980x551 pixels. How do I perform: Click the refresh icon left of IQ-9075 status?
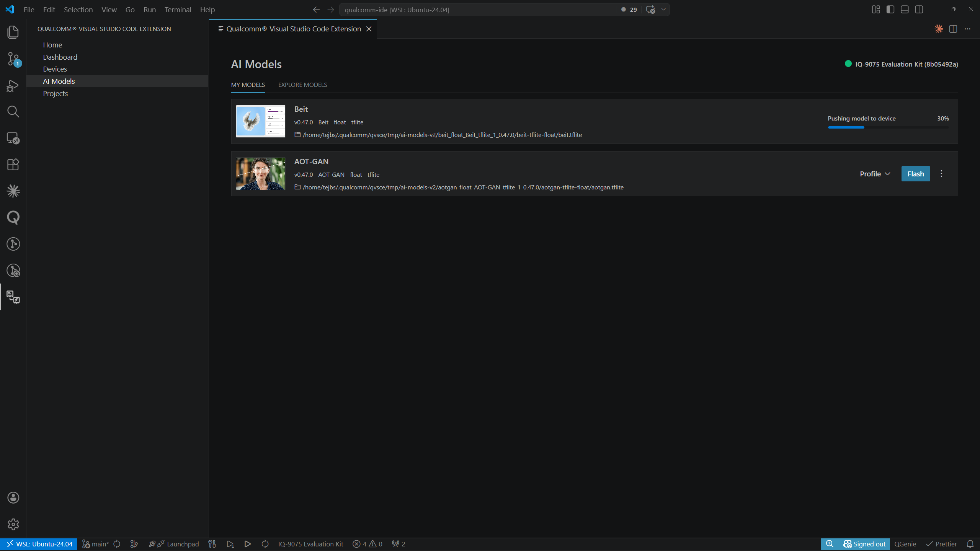[265, 544]
